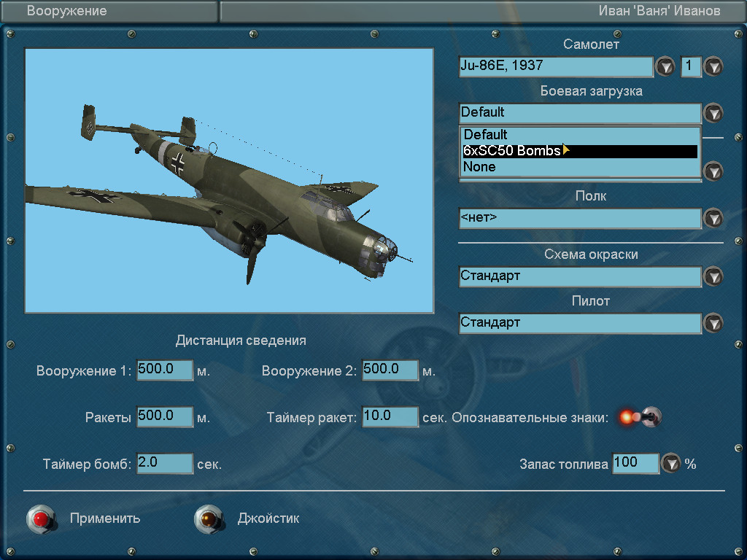747x560 pixels.
Task: Click the Вооружение 1 distance field
Action: (x=165, y=370)
